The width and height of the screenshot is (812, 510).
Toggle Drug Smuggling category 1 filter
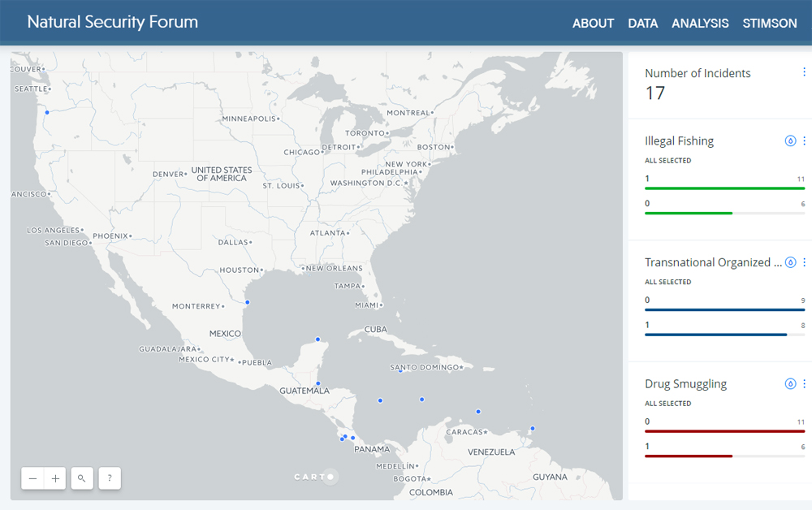point(724,452)
